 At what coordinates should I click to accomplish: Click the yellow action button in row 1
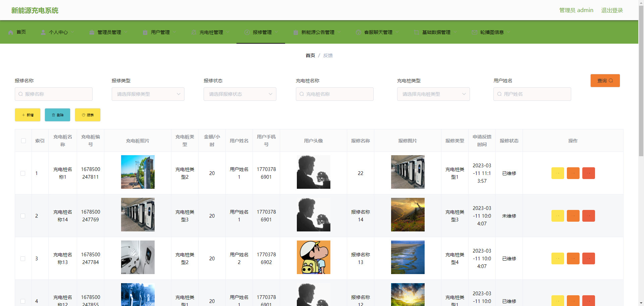click(557, 173)
